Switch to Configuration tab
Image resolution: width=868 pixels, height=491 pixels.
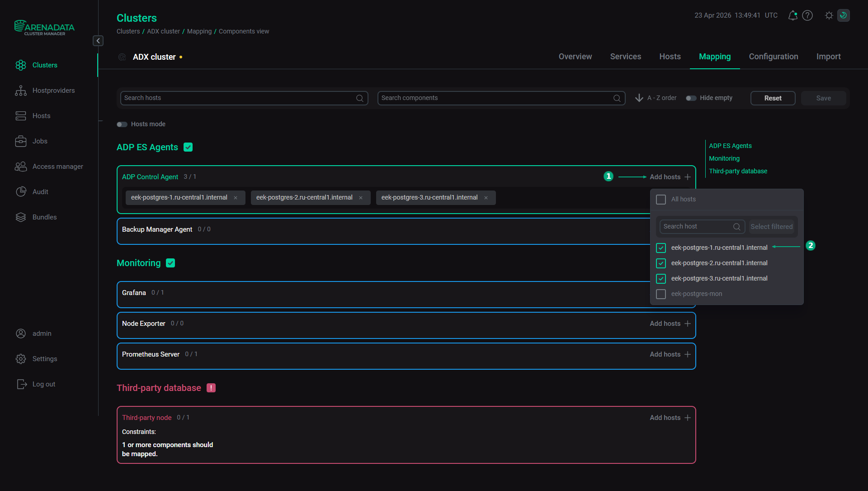coord(774,57)
